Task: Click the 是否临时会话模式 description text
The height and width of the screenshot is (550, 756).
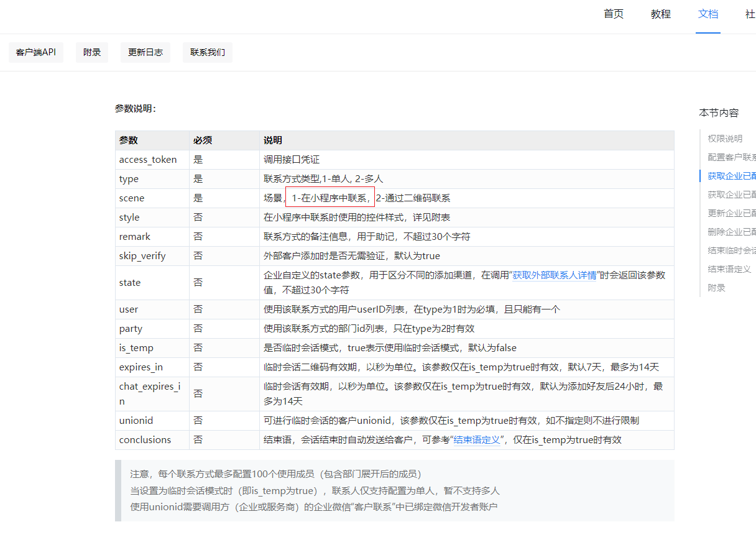Action: point(390,348)
